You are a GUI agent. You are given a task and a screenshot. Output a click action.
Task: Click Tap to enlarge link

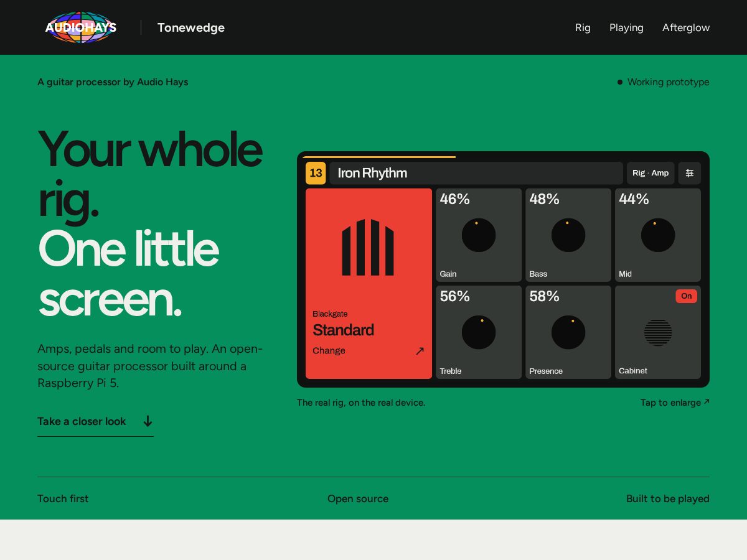click(675, 403)
